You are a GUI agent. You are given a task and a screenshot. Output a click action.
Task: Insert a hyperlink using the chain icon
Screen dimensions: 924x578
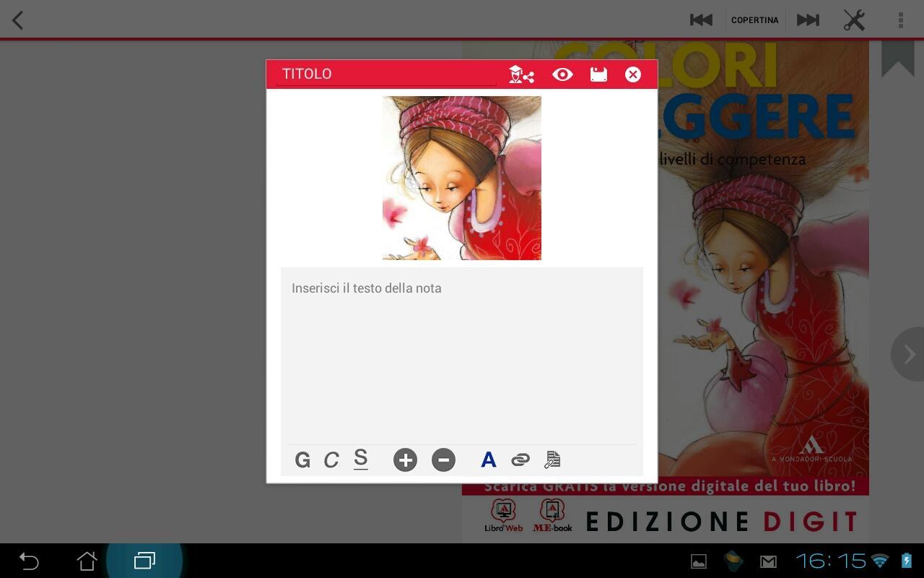point(520,460)
